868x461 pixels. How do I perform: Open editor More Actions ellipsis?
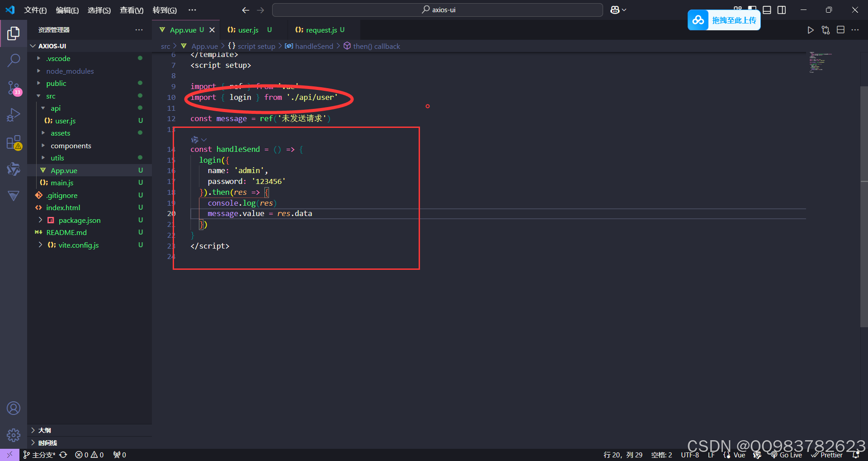[x=855, y=30]
